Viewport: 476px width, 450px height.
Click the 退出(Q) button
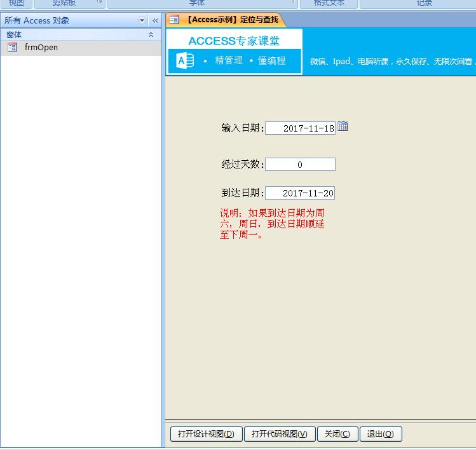[x=381, y=434]
